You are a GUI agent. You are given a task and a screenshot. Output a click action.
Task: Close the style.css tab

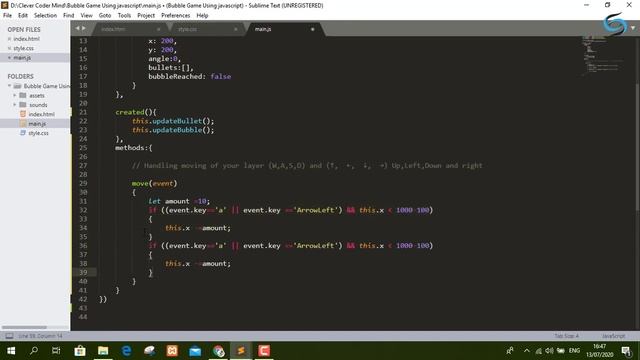click(x=236, y=29)
